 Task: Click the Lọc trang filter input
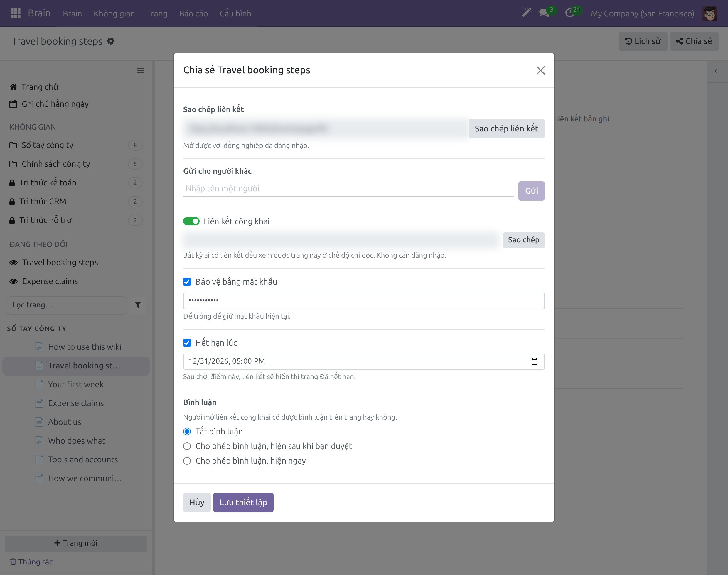(66, 305)
